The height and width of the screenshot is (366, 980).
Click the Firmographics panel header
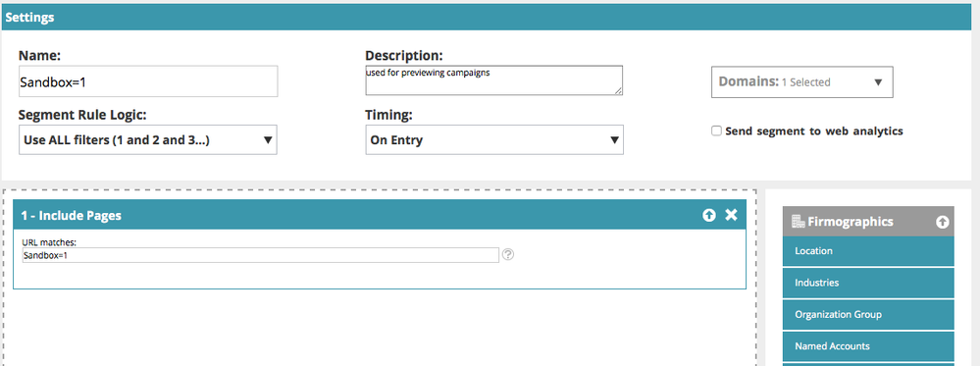tap(869, 222)
